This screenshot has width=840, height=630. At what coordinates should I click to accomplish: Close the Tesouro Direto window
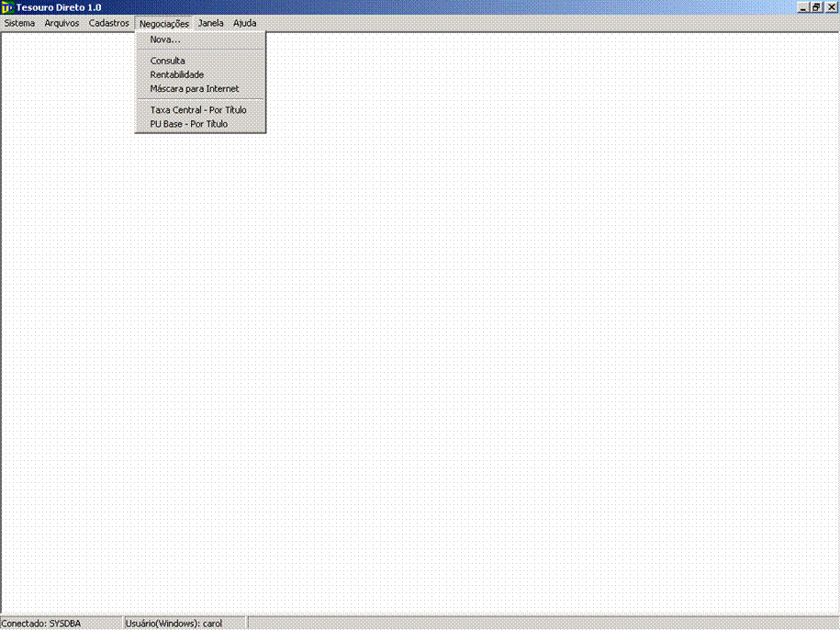click(x=831, y=6)
